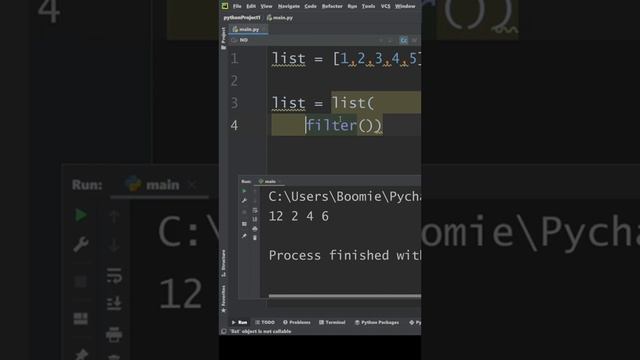This screenshot has width=640, height=360.
Task: Open the Problems tool window tab
Action: (x=297, y=322)
